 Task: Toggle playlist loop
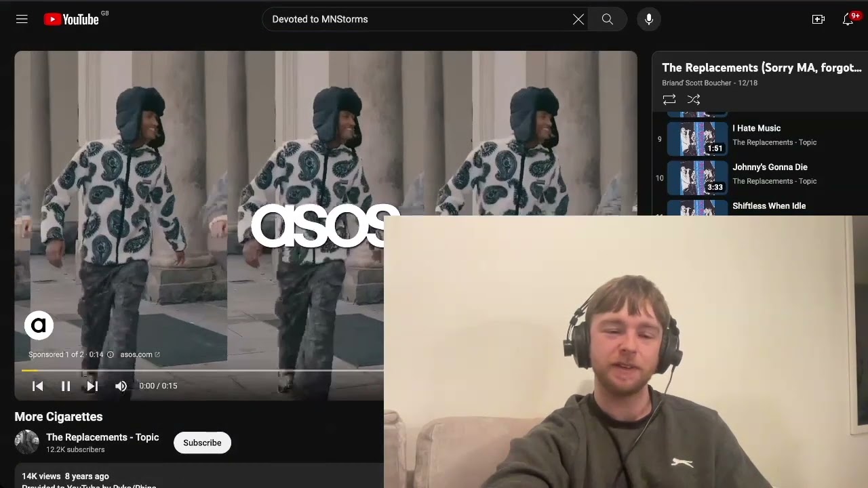(x=669, y=100)
